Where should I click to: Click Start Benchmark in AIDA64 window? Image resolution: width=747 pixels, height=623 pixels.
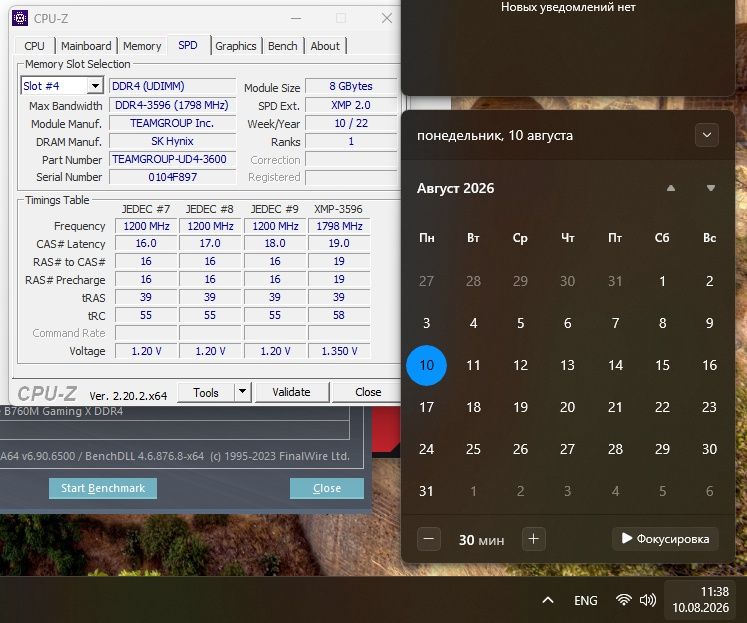point(103,488)
